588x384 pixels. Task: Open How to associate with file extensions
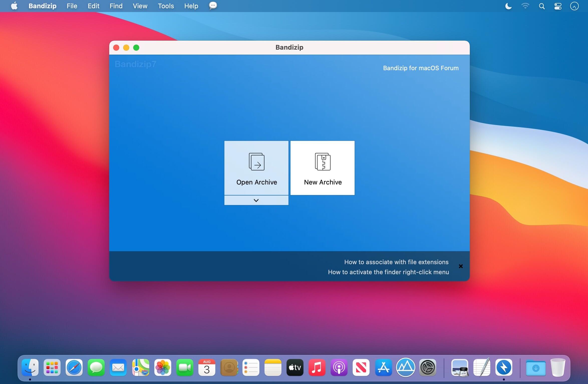pyautogui.click(x=396, y=262)
